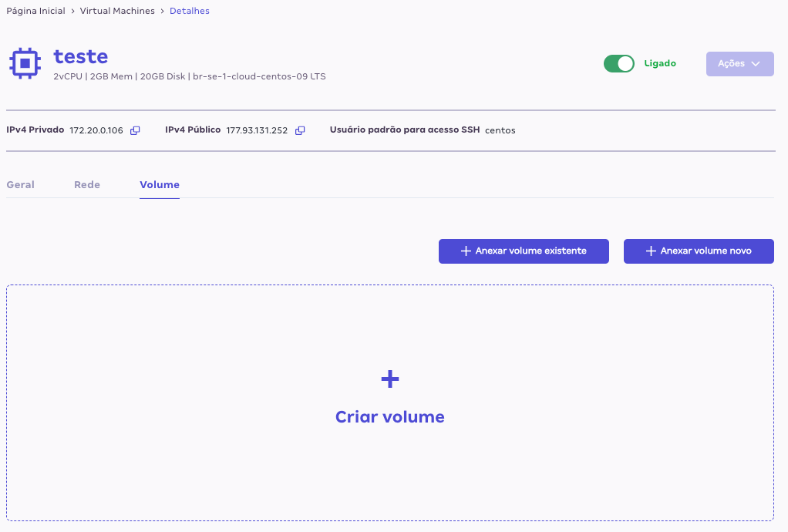Image resolution: width=788 pixels, height=532 pixels.
Task: Select the Volume tab
Action: [160, 185]
